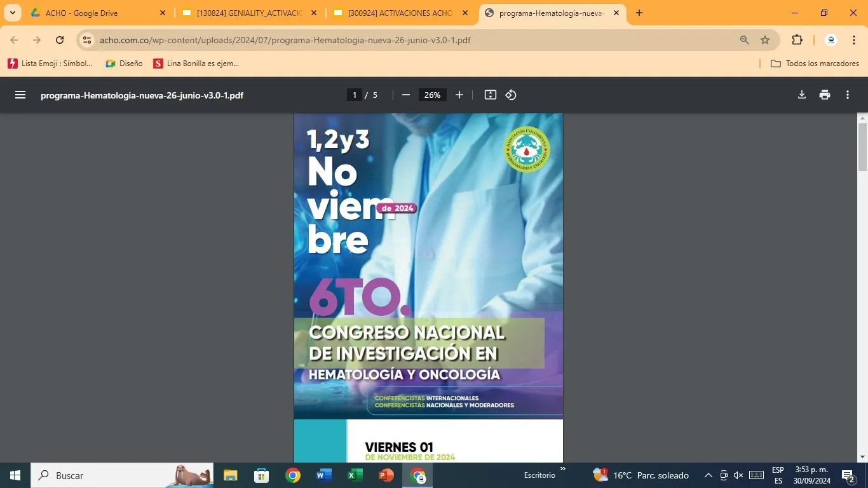Click the address bar URL

[285, 40]
